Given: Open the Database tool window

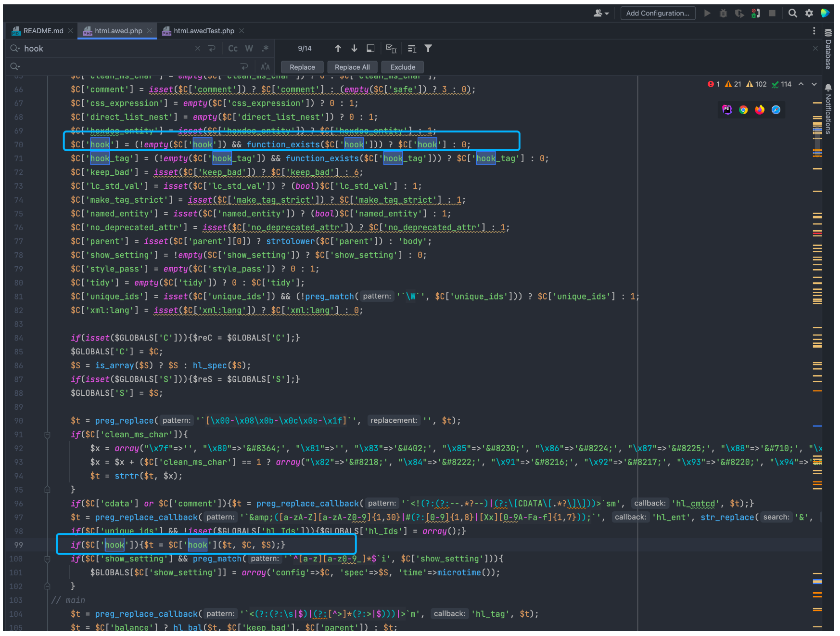Looking at the screenshot, I should (828, 50).
